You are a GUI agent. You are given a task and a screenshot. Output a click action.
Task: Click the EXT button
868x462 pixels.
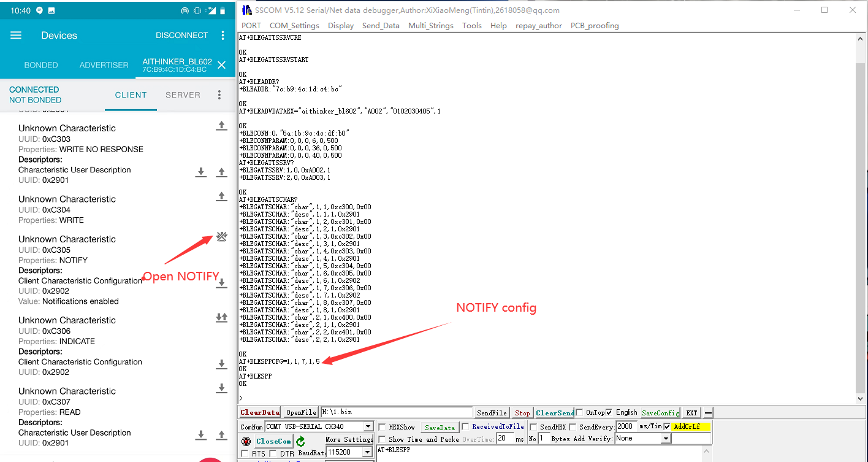point(692,413)
